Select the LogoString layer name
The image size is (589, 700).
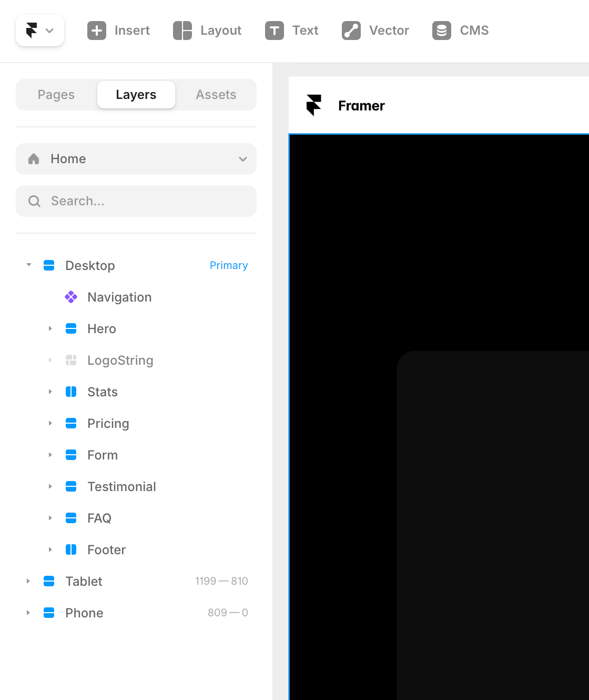(120, 361)
